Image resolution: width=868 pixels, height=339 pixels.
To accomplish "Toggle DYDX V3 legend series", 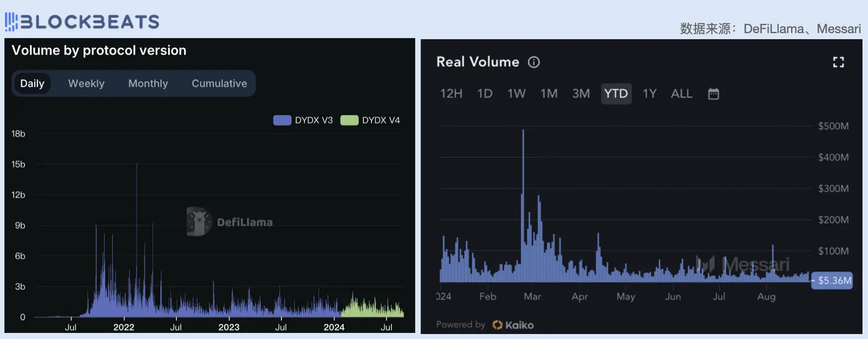I will click(303, 120).
